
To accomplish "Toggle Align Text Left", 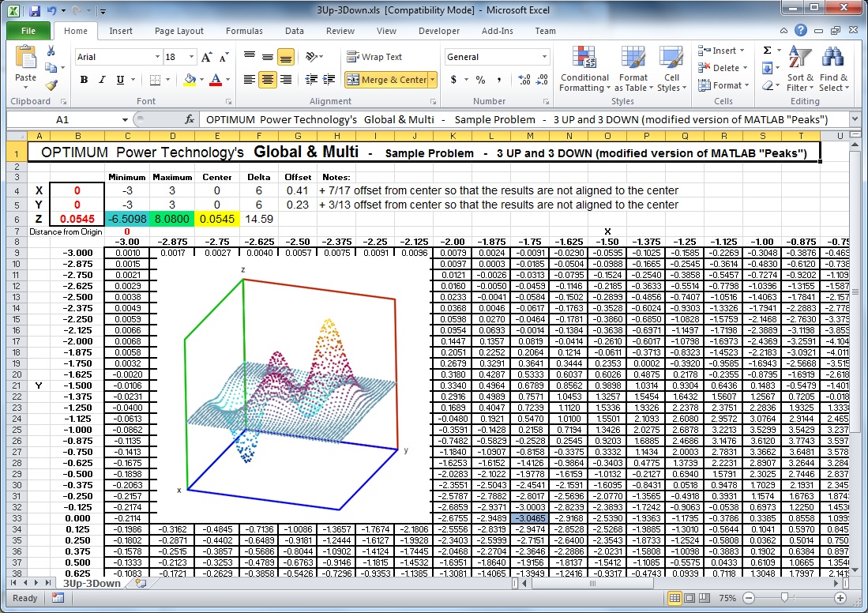I will 250,80.
